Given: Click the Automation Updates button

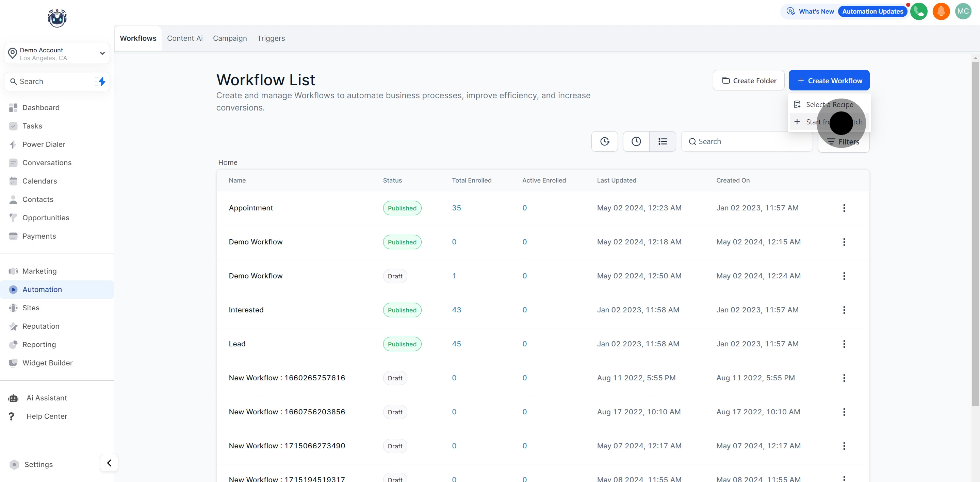Looking at the screenshot, I should (872, 12).
